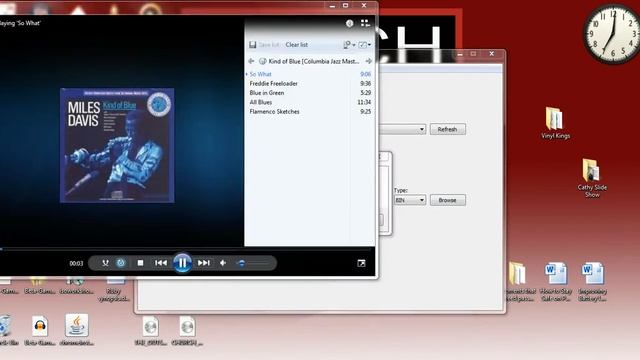Screen dimensions: 640x360
Task: Click Refresh in the background window
Action: [x=448, y=129]
